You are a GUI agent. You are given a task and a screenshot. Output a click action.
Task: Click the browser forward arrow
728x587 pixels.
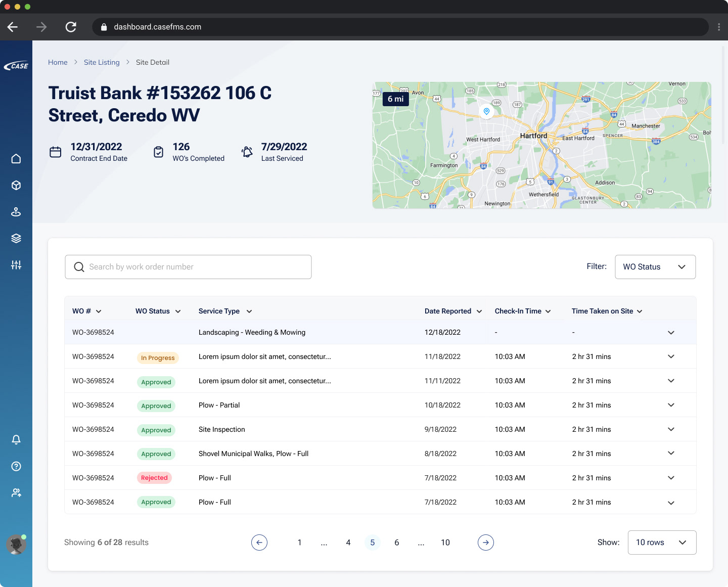tap(41, 27)
